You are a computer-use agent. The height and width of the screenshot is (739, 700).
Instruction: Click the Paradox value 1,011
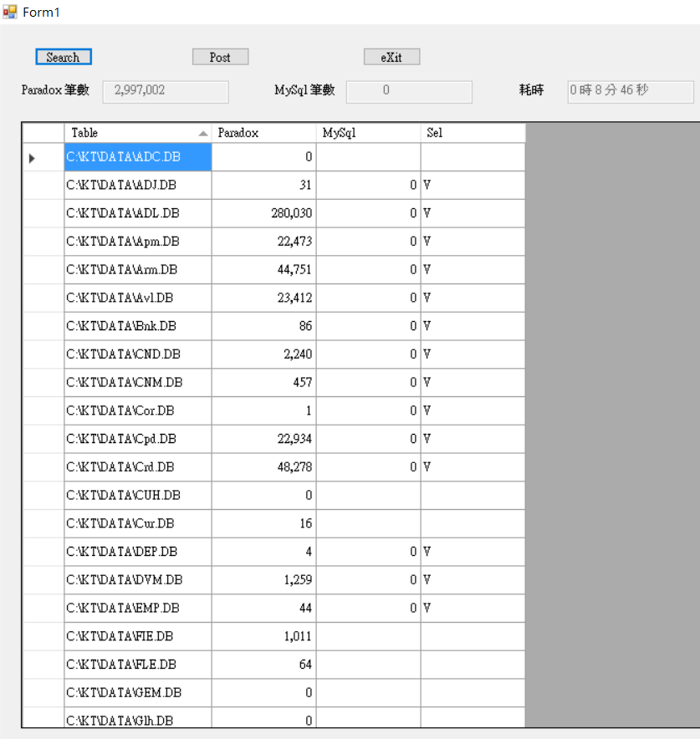264,636
